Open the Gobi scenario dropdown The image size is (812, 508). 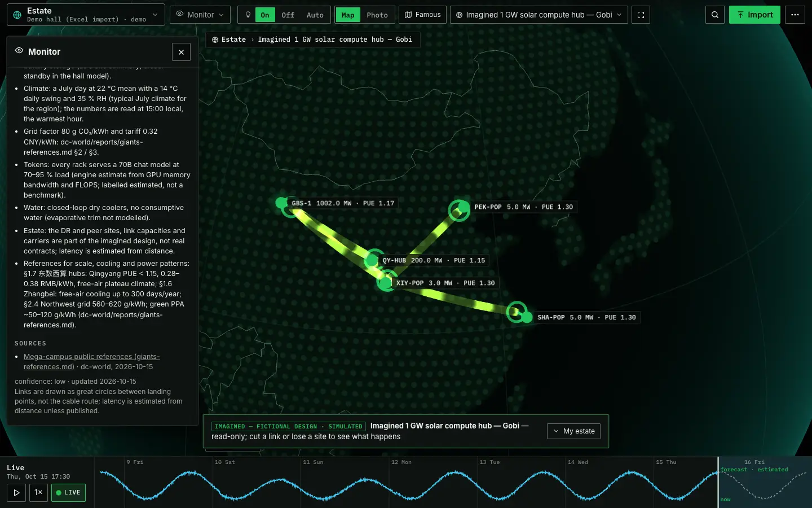pyautogui.click(x=539, y=15)
